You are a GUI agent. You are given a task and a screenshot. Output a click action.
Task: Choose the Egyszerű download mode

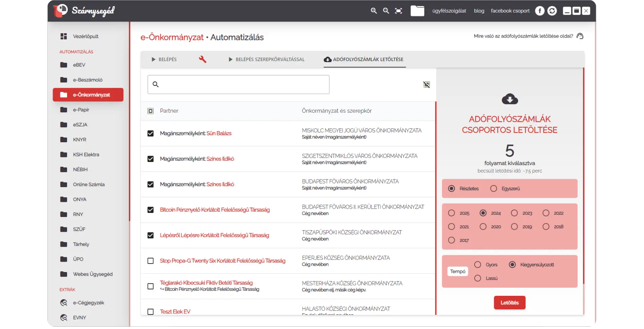[493, 188]
